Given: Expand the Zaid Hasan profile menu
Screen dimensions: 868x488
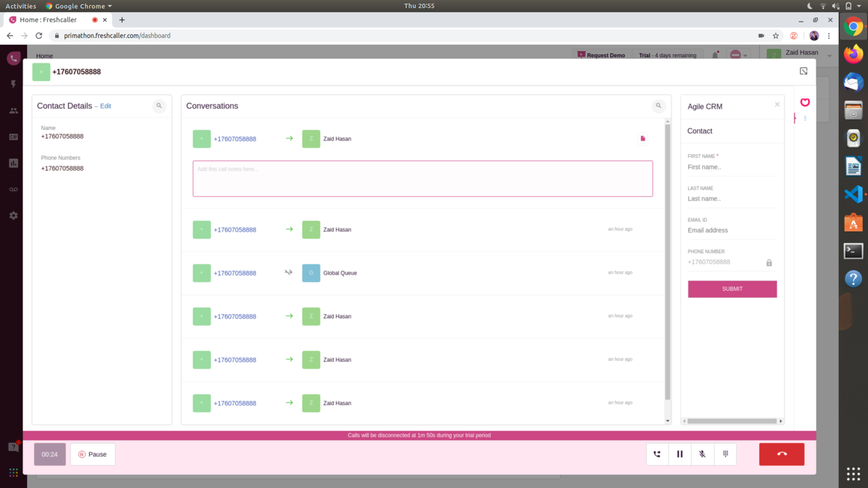Looking at the screenshot, I should [829, 56].
